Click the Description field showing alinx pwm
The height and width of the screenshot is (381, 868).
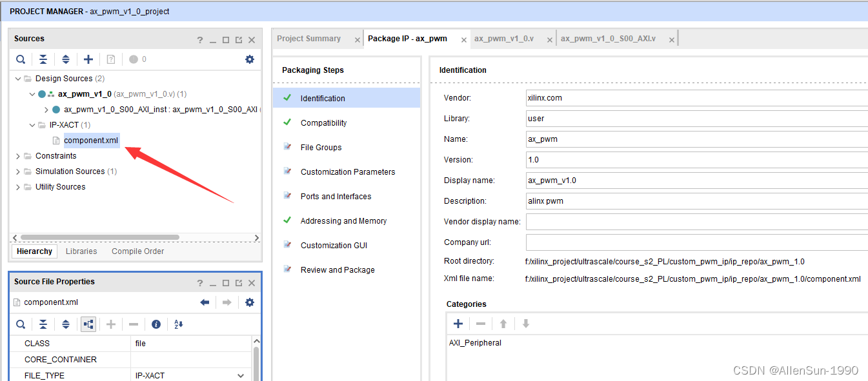[x=697, y=201]
